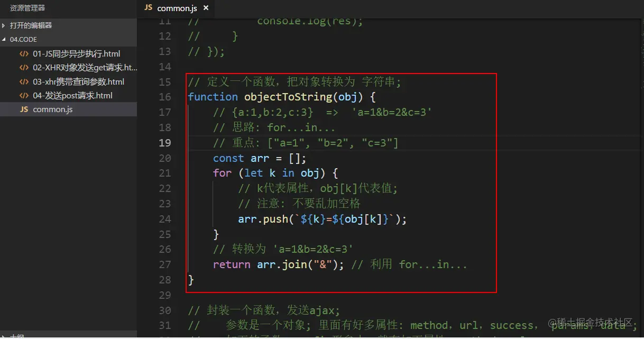The image size is (644, 339).
Task: Switch to the common.js tab
Action: pos(177,8)
